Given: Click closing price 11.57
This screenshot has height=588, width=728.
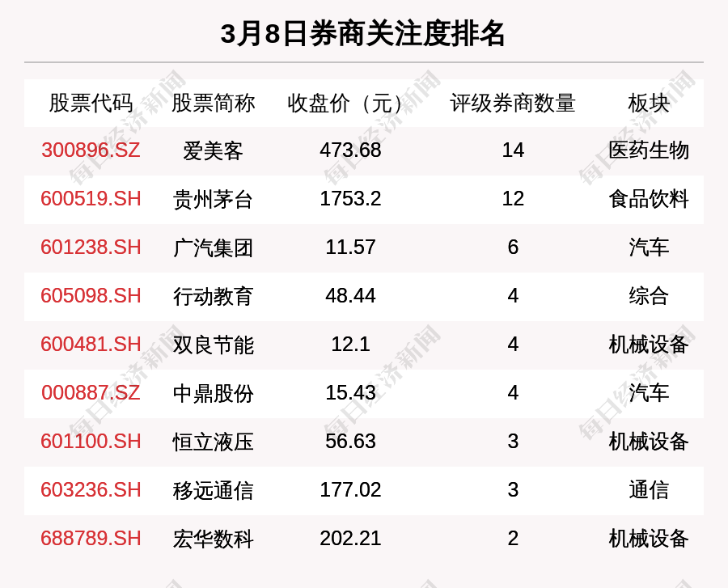Looking at the screenshot, I should [350, 247].
